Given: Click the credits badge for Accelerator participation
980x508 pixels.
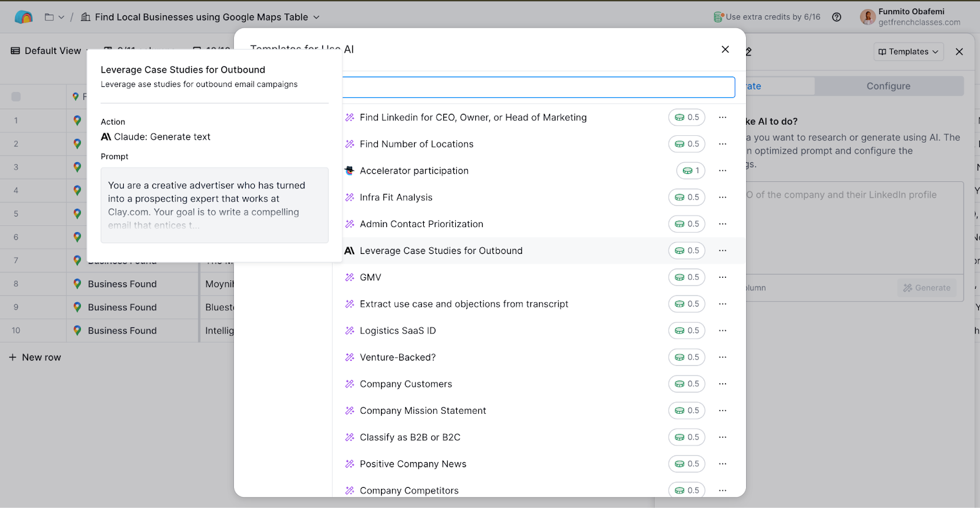Looking at the screenshot, I should pos(690,171).
